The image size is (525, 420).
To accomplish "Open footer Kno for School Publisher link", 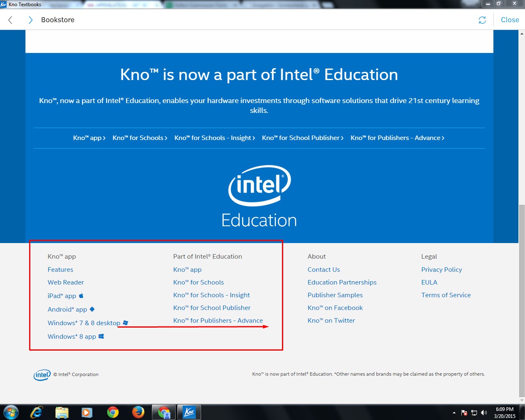I will pyautogui.click(x=212, y=308).
